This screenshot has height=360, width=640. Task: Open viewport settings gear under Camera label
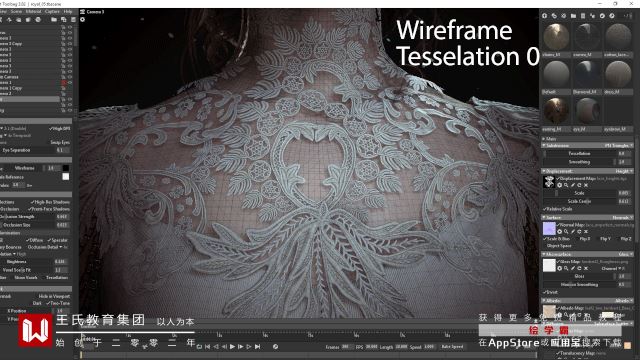click(x=82, y=19)
